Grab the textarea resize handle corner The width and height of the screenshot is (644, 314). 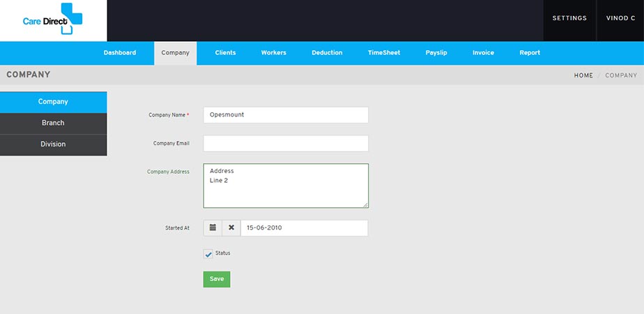[x=365, y=205]
